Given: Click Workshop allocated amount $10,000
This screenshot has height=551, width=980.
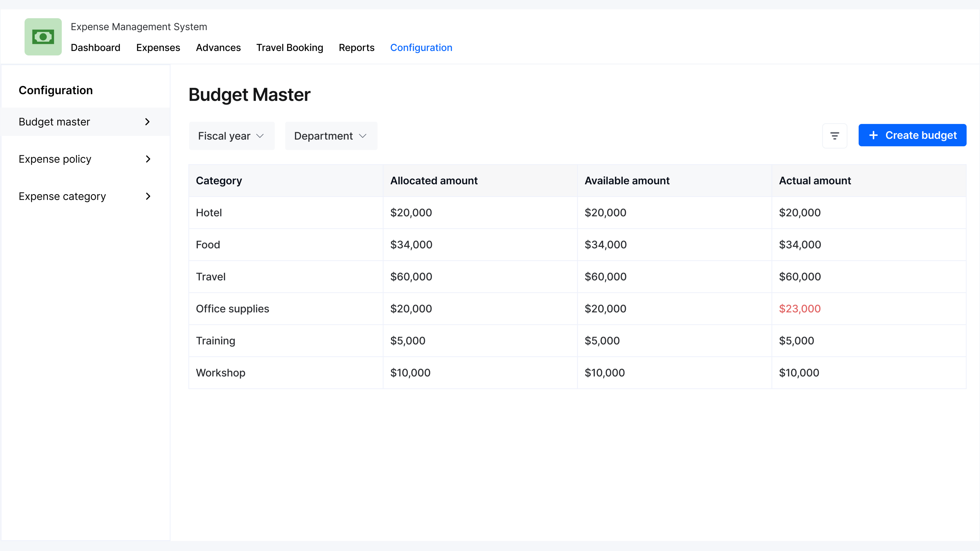Looking at the screenshot, I should click(x=411, y=373).
